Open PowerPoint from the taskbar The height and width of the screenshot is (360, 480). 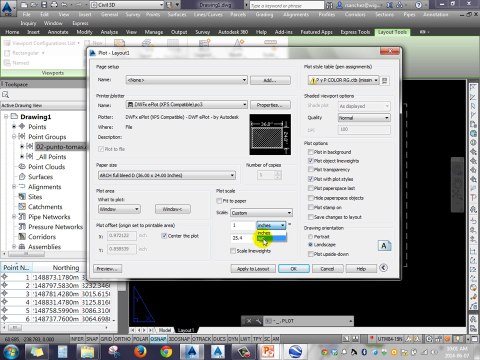coord(269,352)
